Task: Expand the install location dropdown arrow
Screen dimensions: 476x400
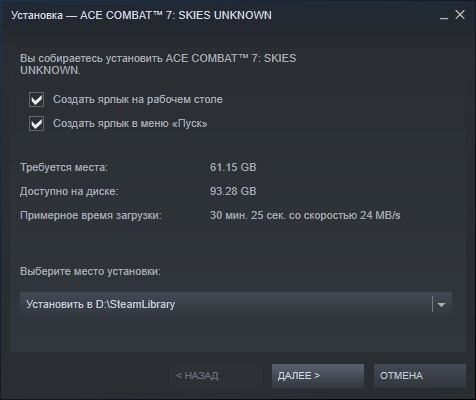Action: (x=441, y=304)
